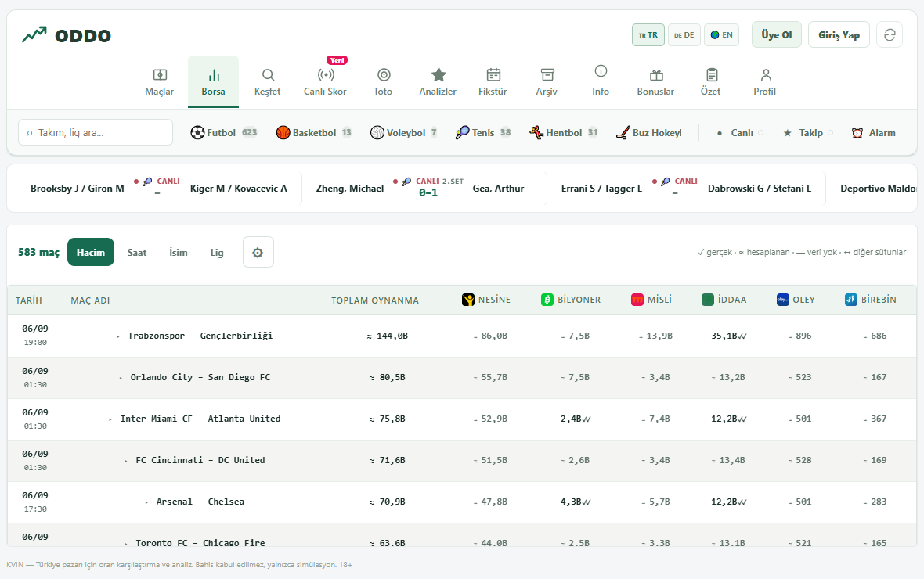Viewport: 924px width, 579px height.
Task: Click the NESİNE column header
Action: click(x=486, y=300)
